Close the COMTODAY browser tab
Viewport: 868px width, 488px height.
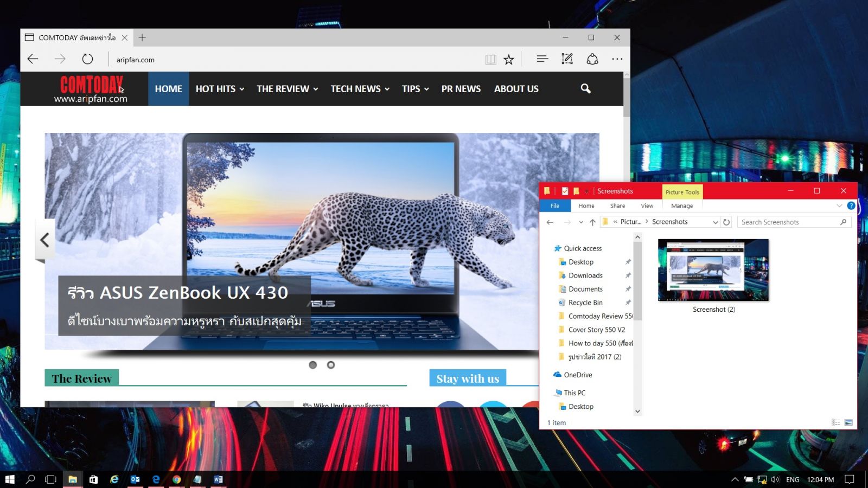[x=125, y=37]
